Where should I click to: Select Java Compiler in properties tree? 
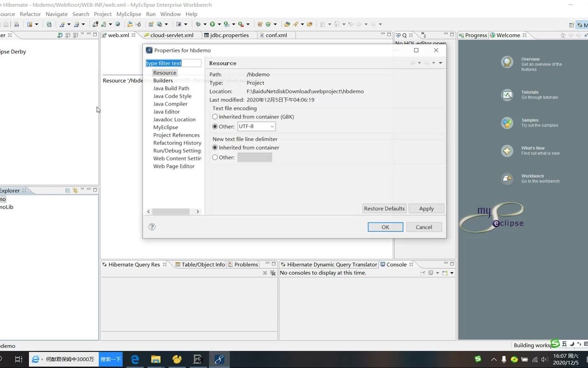[170, 104]
